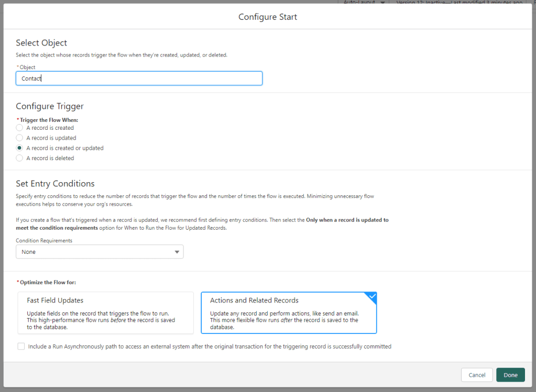Viewport: 536px width, 392px height.
Task: Open the Condition Requirements dropdown
Action: coord(100,252)
